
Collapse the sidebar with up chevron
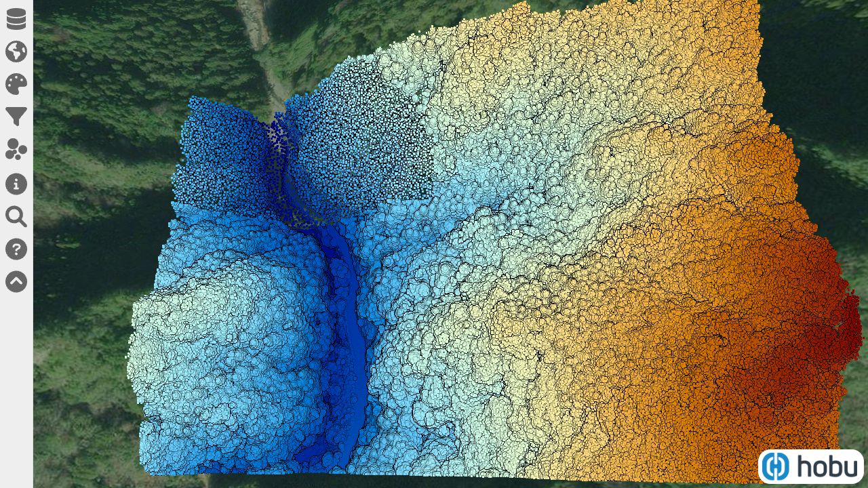click(x=16, y=281)
